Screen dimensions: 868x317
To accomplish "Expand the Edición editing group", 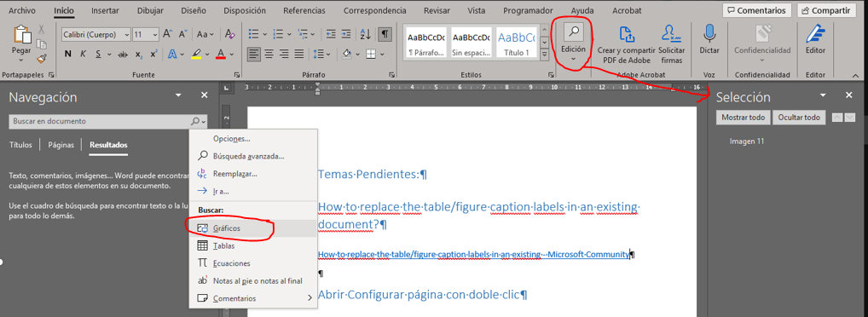I will 573,43.
